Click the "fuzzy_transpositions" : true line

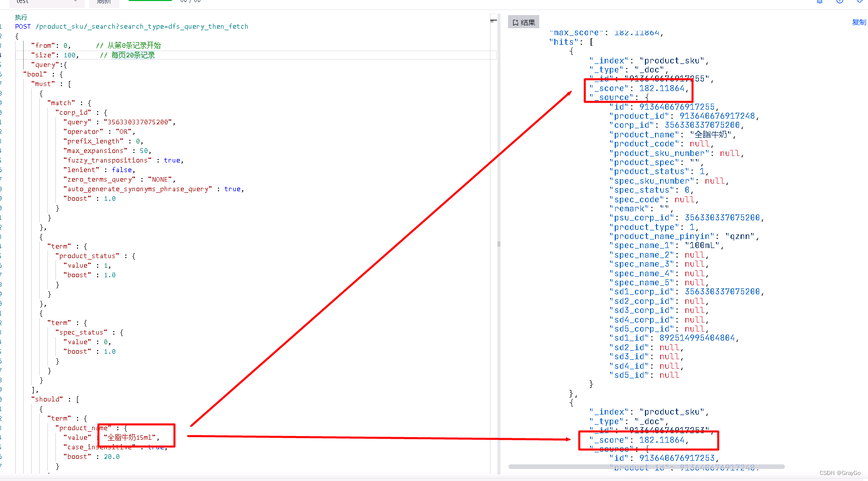pos(123,160)
